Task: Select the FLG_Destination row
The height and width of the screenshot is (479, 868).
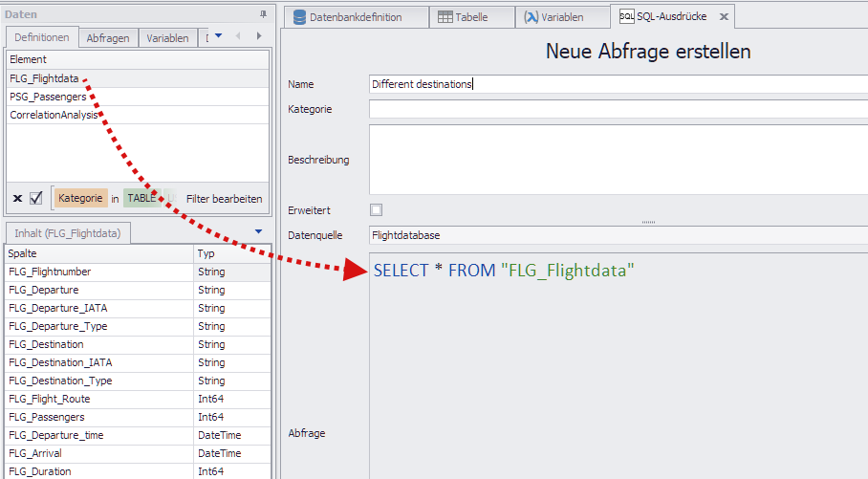Action: point(138,344)
